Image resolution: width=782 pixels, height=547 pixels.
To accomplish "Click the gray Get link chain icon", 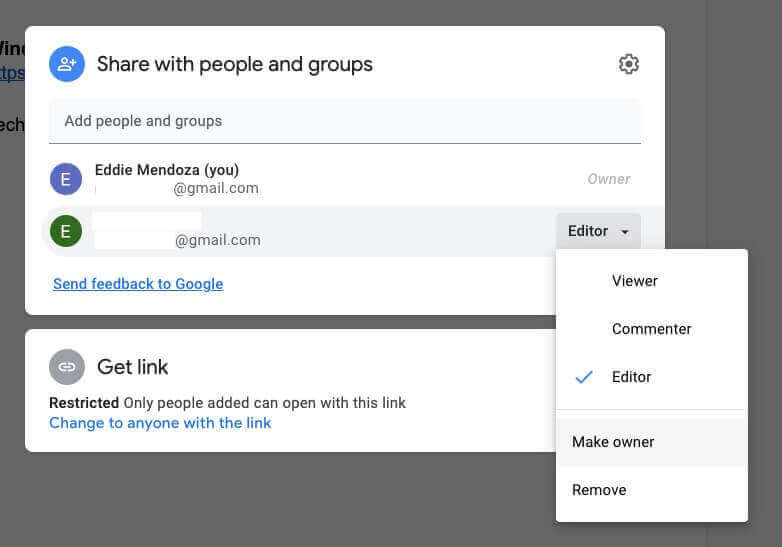I will pos(67,367).
